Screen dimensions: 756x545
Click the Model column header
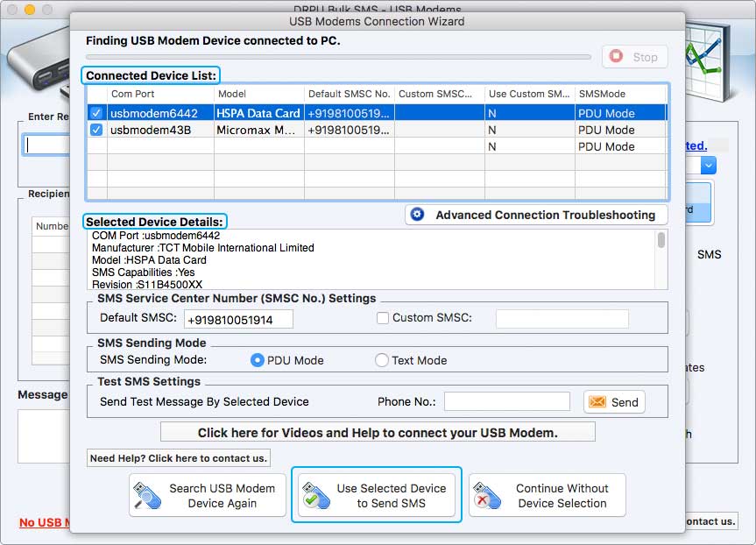click(x=259, y=94)
